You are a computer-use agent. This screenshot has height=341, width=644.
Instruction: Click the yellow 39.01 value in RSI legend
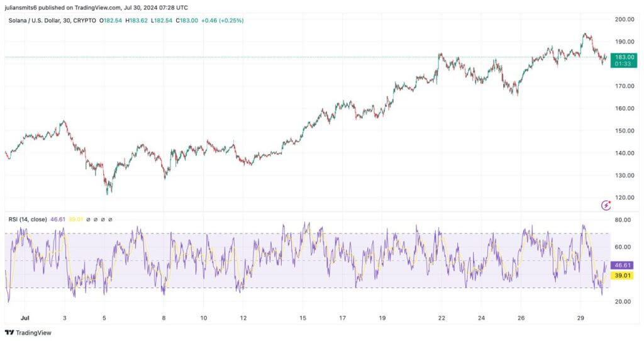tap(75, 220)
